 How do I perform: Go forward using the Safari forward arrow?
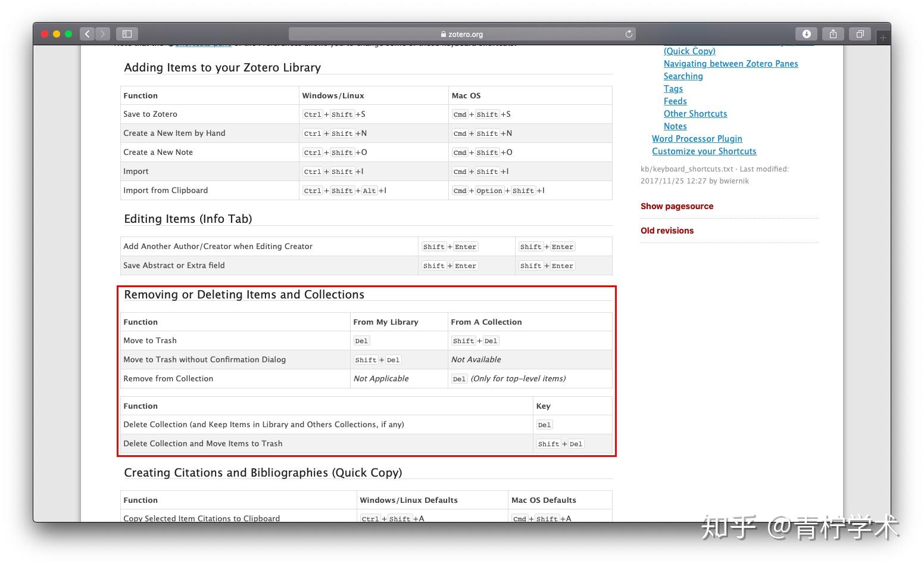[102, 34]
